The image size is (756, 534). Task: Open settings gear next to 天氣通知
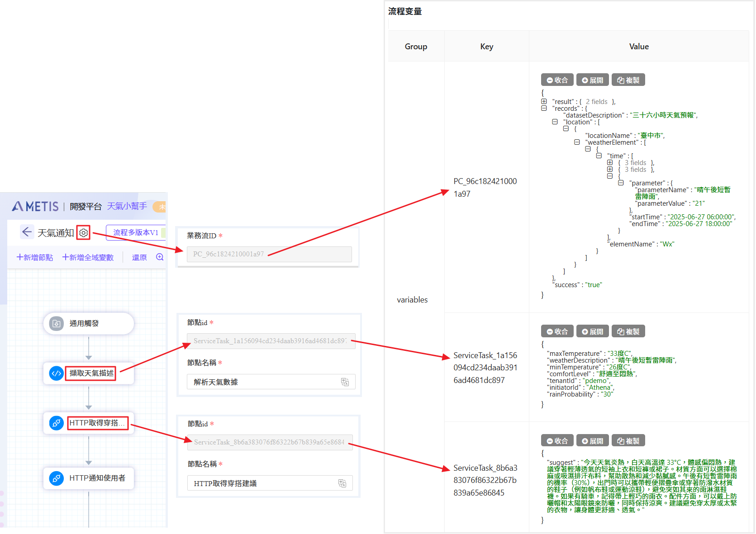tap(84, 233)
